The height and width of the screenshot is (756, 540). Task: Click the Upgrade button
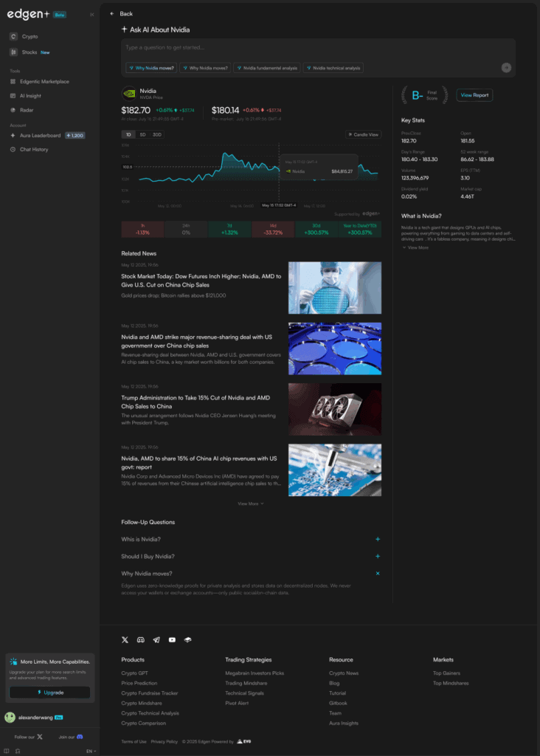(49, 693)
